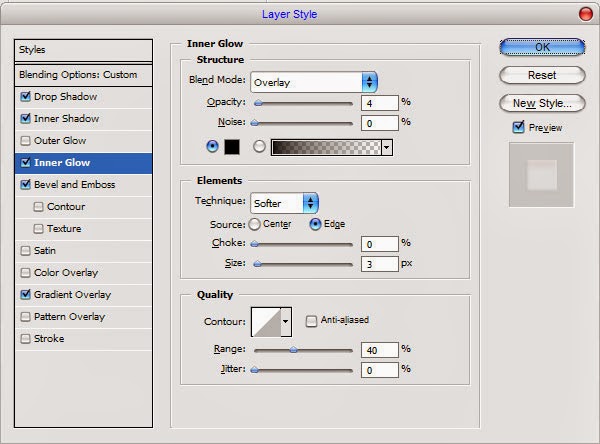
Task: Select the gradient glow radio button
Action: tap(259, 146)
